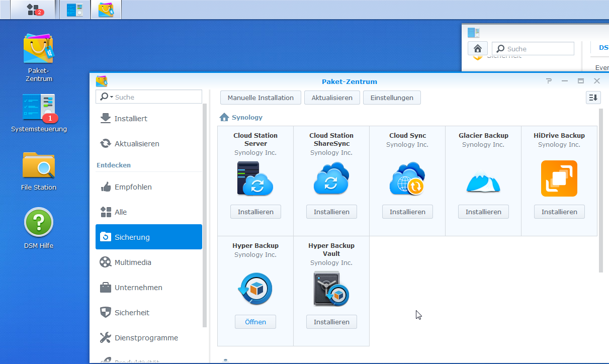Click the Synology home icon in the section header
The image size is (609, 364).
pos(224,117)
